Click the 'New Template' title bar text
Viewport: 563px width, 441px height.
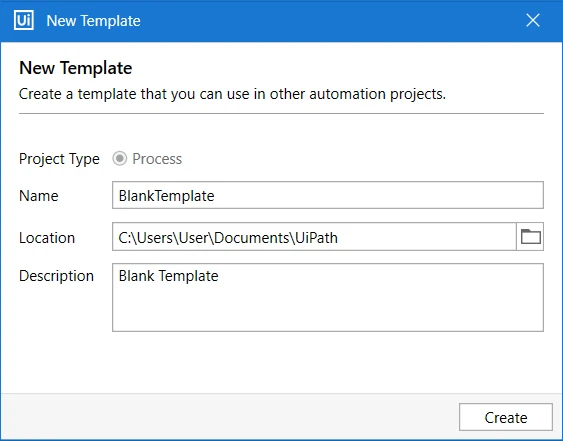click(x=93, y=21)
